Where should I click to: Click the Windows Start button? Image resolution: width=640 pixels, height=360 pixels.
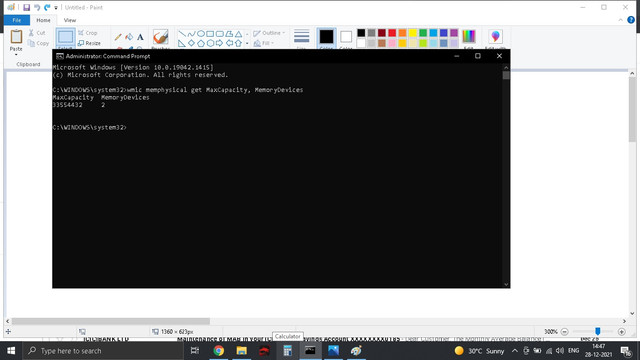tap(11, 351)
